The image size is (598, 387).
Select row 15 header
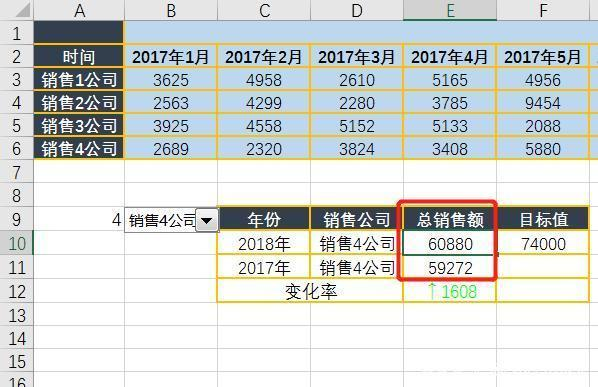(16, 361)
